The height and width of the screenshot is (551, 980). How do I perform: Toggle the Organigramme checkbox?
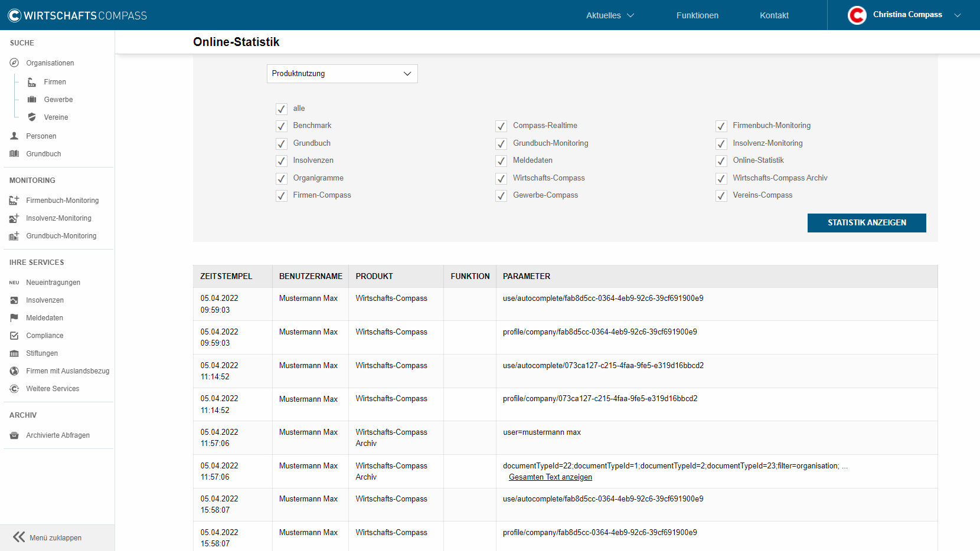coord(282,179)
